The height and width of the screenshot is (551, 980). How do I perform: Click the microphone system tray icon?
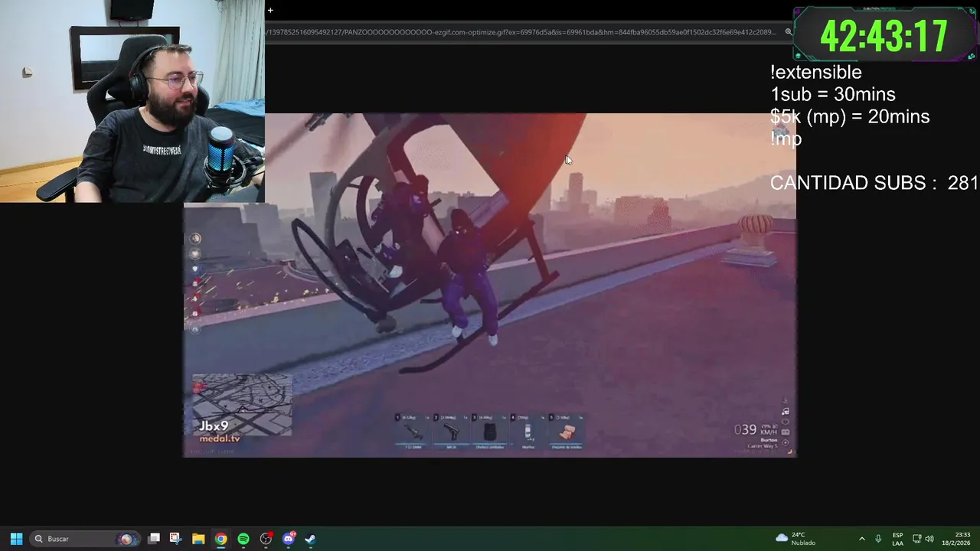[x=878, y=539]
